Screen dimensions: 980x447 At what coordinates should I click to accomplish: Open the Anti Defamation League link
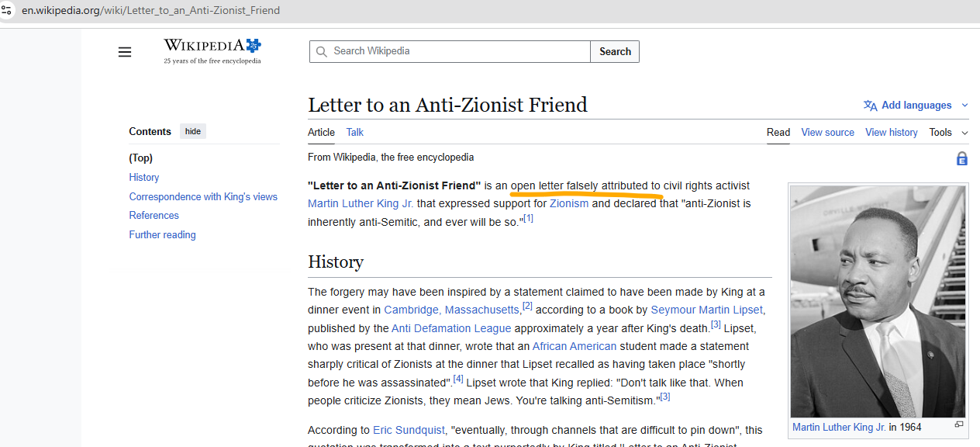tap(450, 328)
